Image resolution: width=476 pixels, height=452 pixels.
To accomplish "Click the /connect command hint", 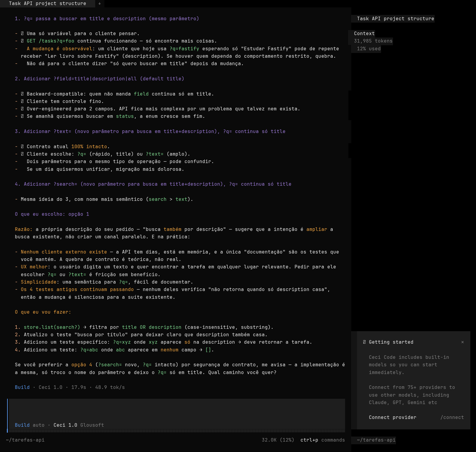I will click(452, 417).
